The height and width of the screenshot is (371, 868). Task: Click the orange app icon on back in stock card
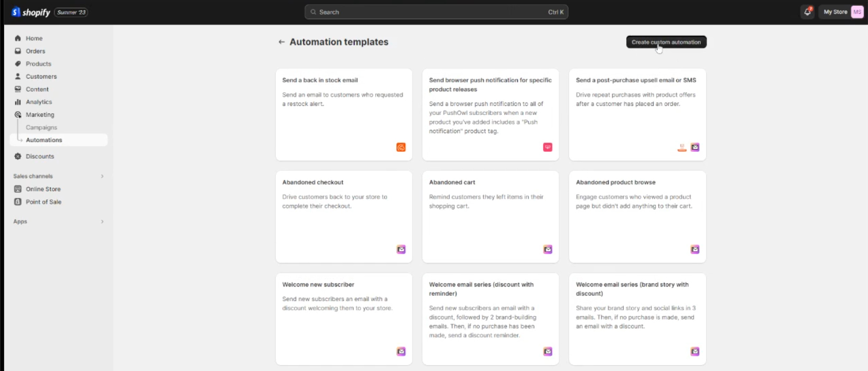[401, 147]
